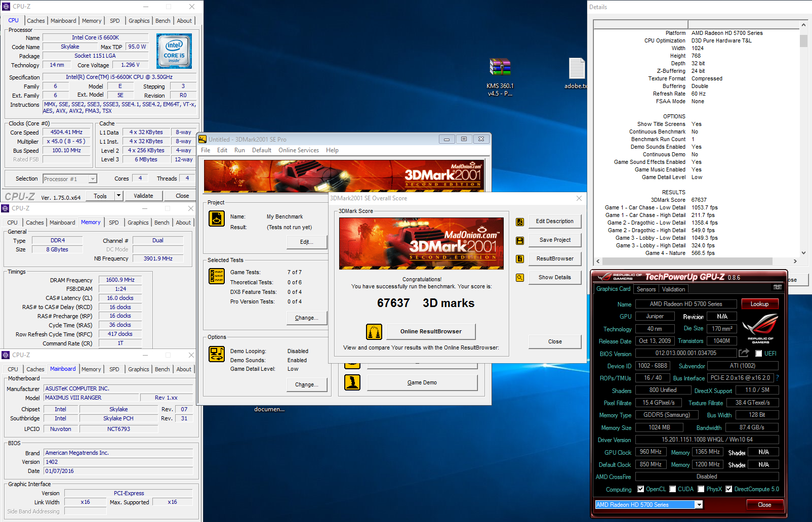Toggle the UEFI checkbox in GPU-Z
Image resolution: width=812 pixels, height=522 pixels.
tap(759, 354)
